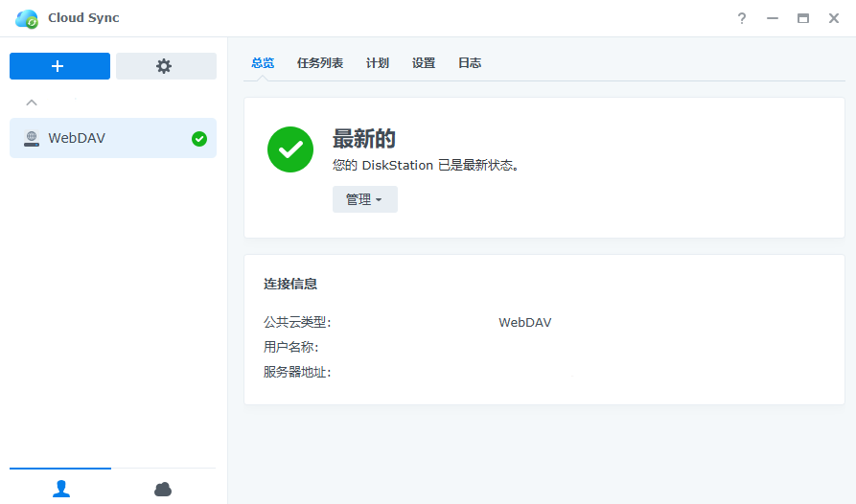The width and height of the screenshot is (856, 504).
Task: Go to the 设置 tab
Action: [424, 63]
